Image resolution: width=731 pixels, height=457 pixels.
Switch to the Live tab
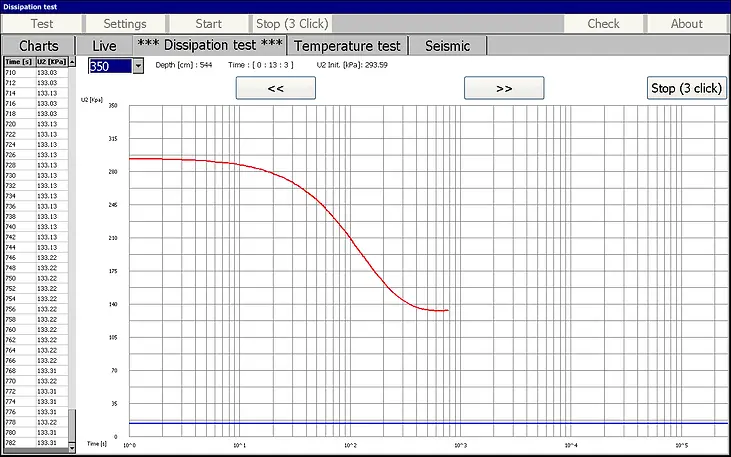click(x=104, y=46)
